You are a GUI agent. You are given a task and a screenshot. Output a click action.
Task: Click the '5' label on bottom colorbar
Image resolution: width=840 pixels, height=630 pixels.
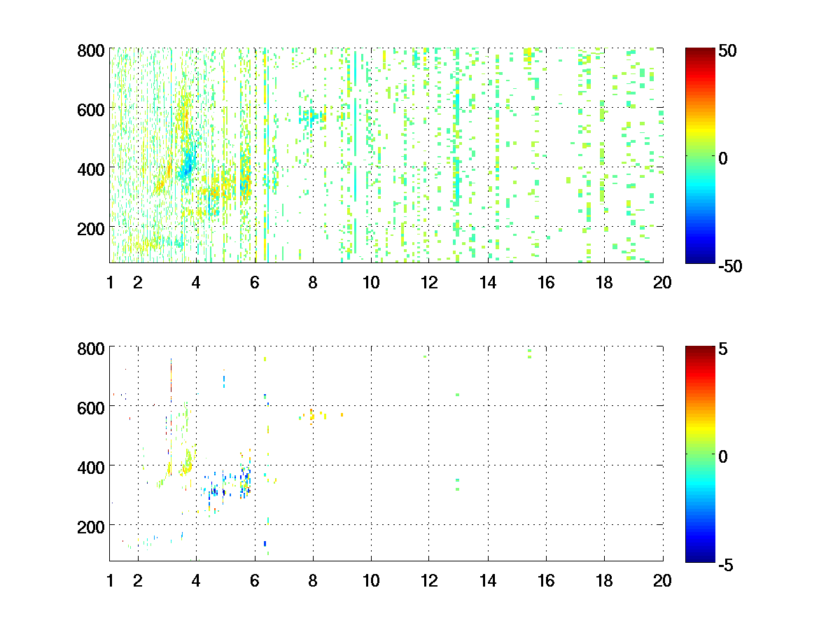(723, 349)
